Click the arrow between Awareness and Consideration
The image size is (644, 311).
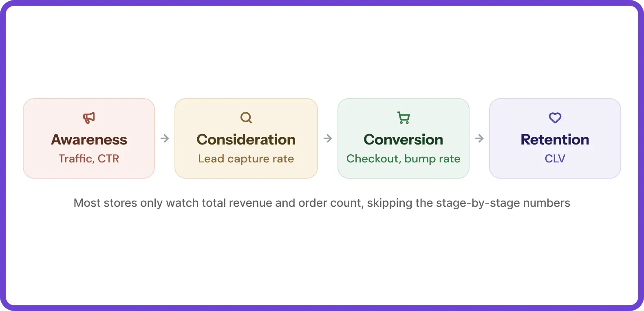point(165,138)
